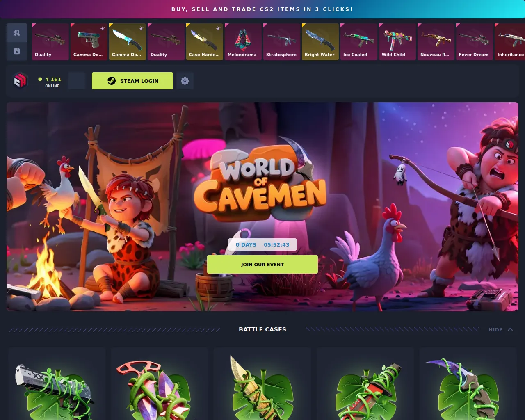Click the World of Cavemen event logo
Image resolution: width=525 pixels, height=420 pixels.
[x=260, y=180]
